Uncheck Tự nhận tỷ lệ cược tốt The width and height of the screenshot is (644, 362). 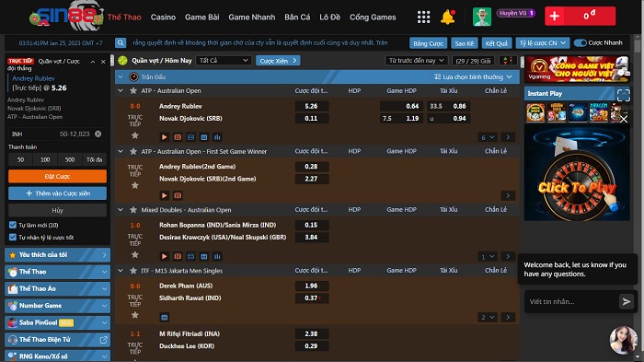[13, 238]
